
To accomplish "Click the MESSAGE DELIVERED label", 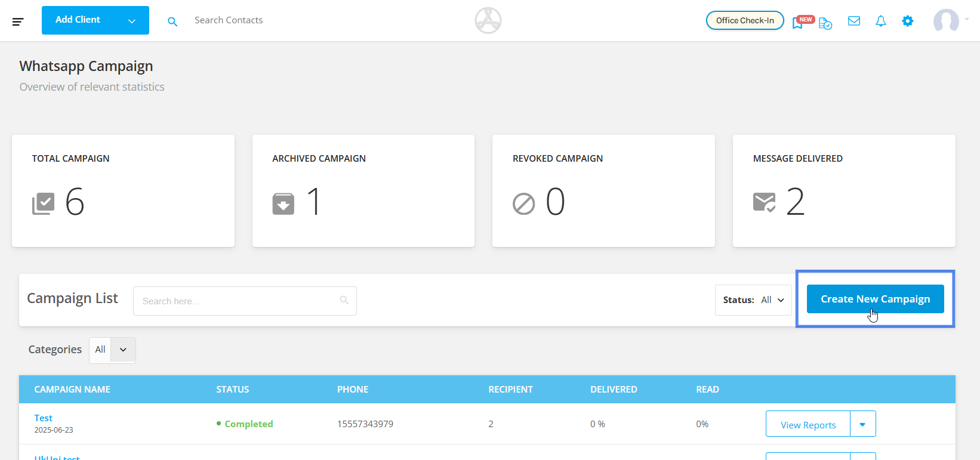I will 798,159.
